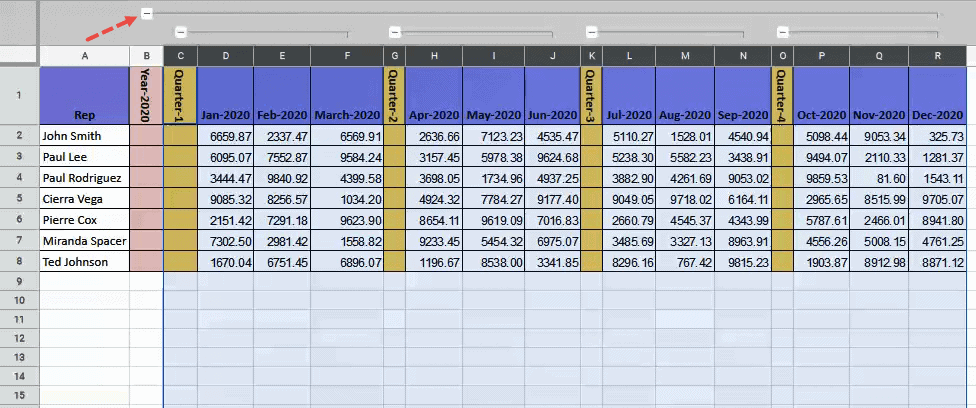Select the column B header
This screenshot has height=408, width=976.
pos(146,56)
